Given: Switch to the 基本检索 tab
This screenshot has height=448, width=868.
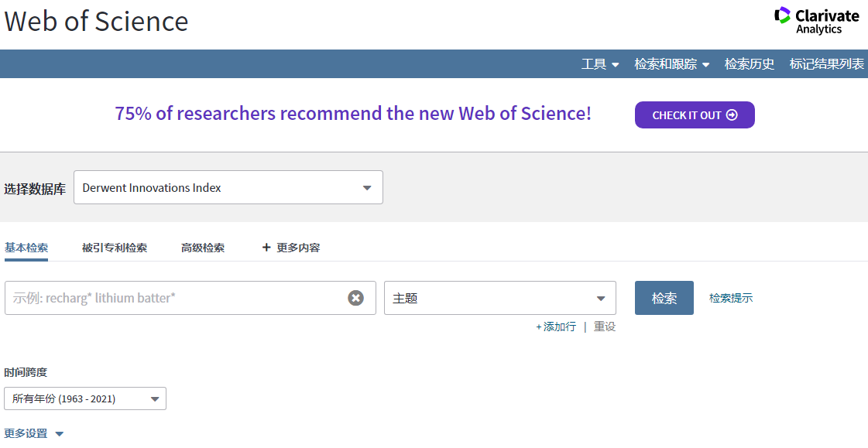Looking at the screenshot, I should pos(26,248).
